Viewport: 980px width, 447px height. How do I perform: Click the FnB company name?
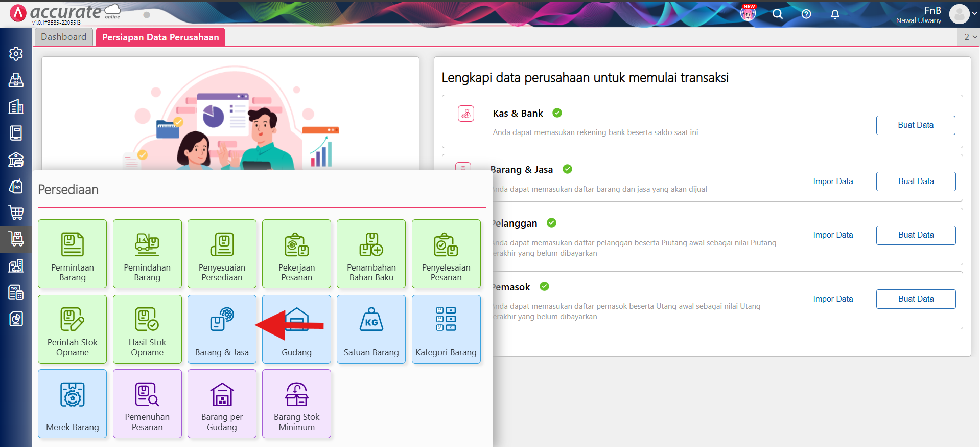point(932,10)
